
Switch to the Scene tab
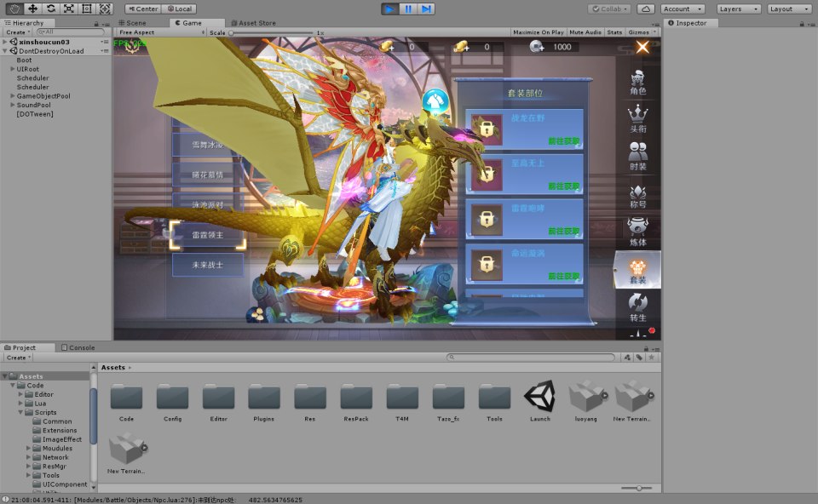pos(133,23)
